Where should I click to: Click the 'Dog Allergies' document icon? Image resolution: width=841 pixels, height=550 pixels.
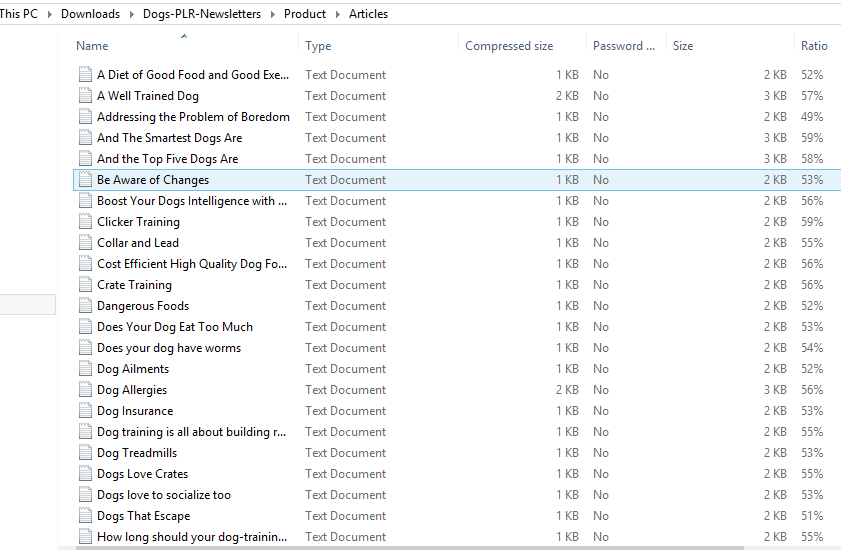(x=85, y=390)
